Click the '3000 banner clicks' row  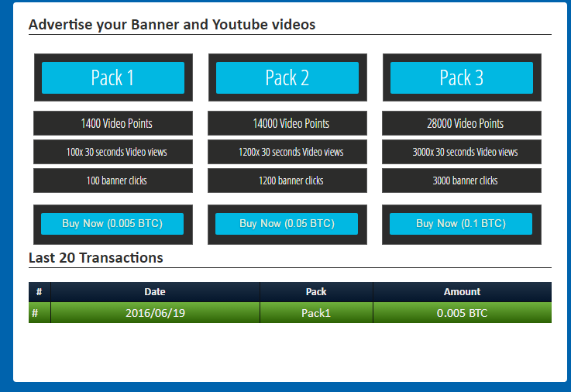tap(462, 181)
